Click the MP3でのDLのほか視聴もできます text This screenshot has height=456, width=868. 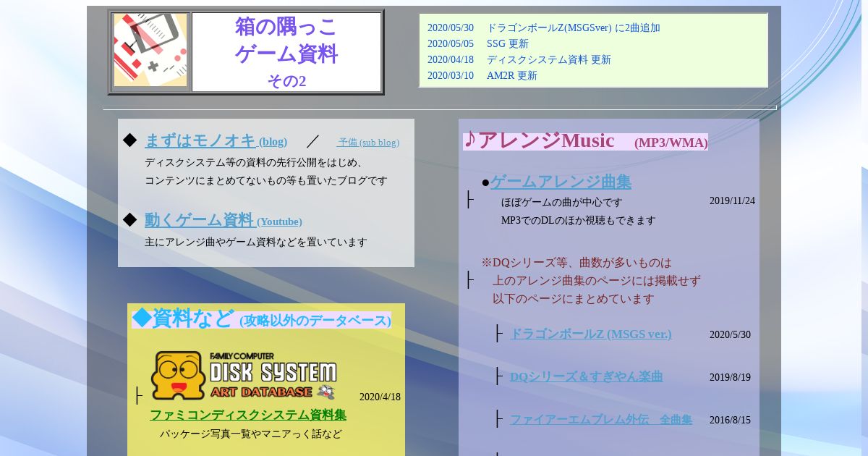pyautogui.click(x=579, y=220)
